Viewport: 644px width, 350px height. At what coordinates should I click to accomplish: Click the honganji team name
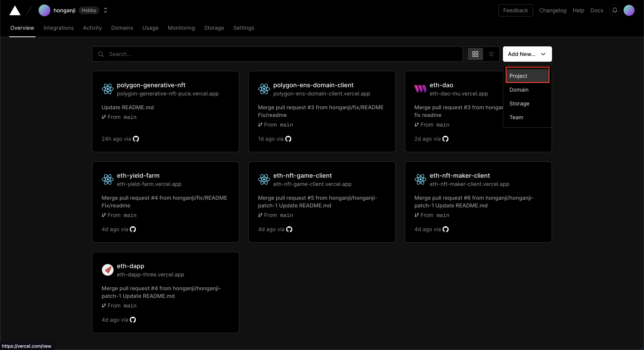click(x=65, y=10)
